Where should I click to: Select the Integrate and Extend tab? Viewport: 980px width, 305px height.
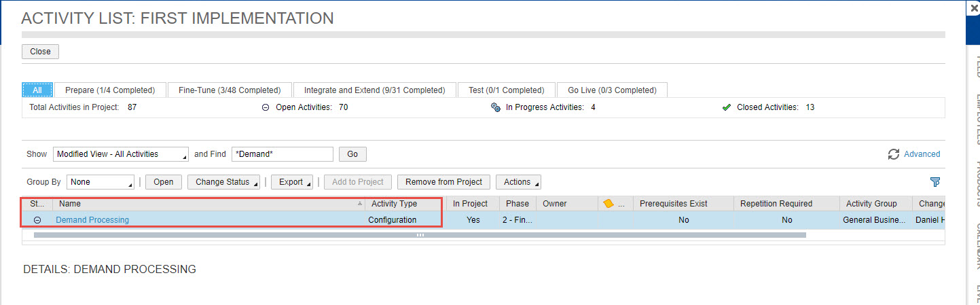(x=374, y=90)
